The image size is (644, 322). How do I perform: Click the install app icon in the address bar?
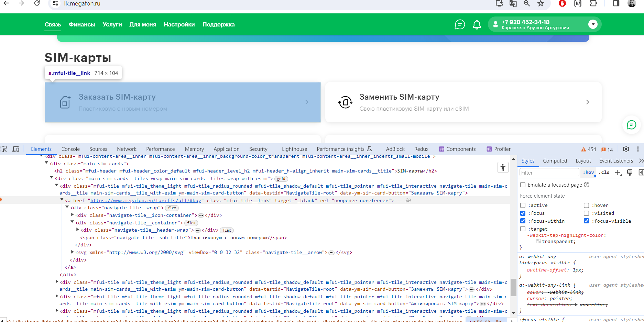coord(499,3)
